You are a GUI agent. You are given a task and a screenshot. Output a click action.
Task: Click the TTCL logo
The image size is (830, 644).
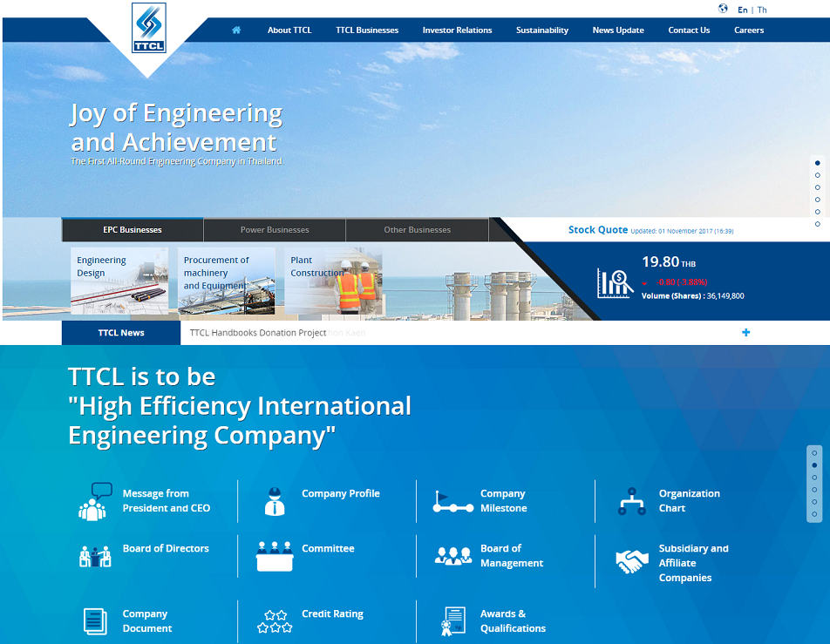[x=149, y=28]
